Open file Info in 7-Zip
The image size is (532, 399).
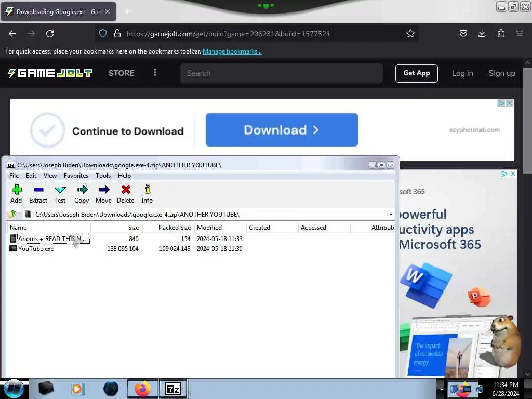(147, 194)
